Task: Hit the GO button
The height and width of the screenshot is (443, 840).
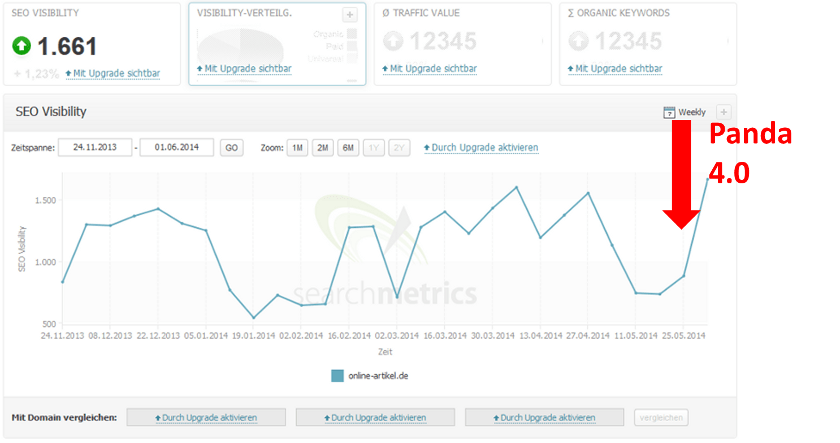Action: (x=231, y=148)
